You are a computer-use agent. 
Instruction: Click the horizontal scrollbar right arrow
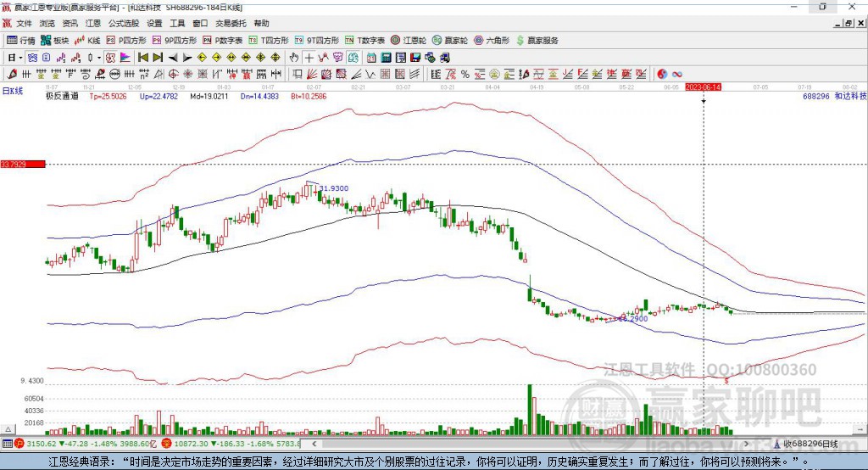coord(746,444)
